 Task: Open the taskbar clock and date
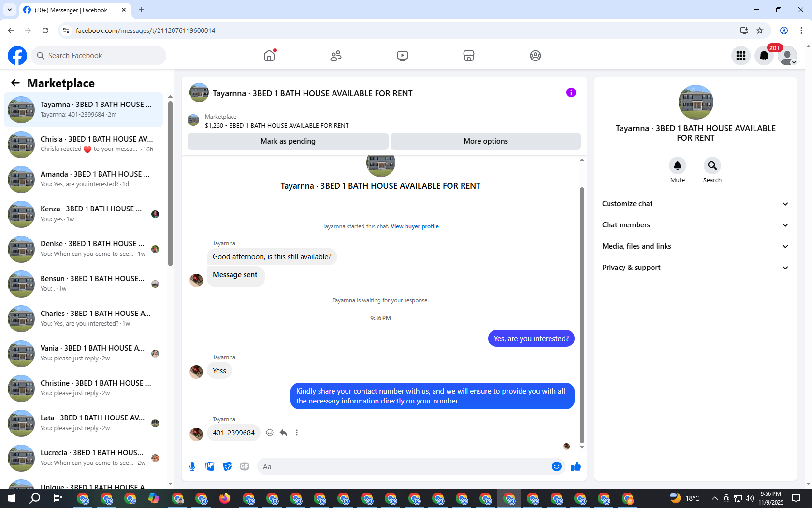pyautogui.click(x=771, y=498)
